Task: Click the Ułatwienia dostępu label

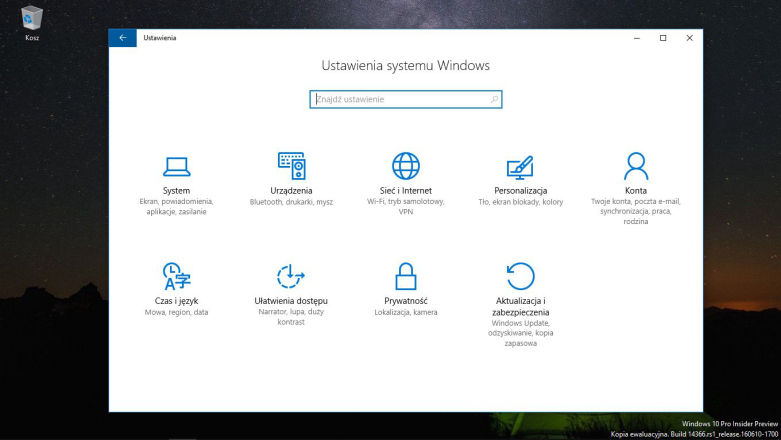Action: point(291,301)
